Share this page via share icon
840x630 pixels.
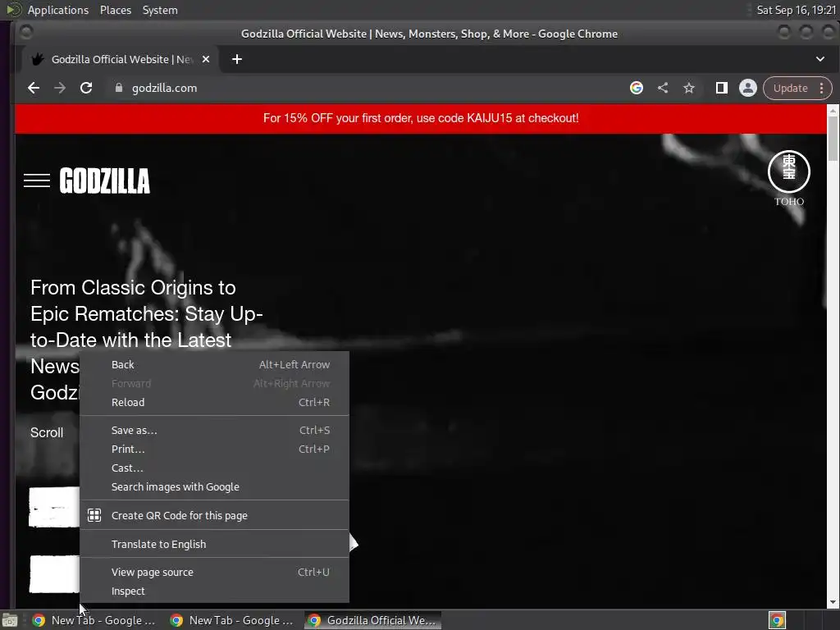[x=663, y=88]
